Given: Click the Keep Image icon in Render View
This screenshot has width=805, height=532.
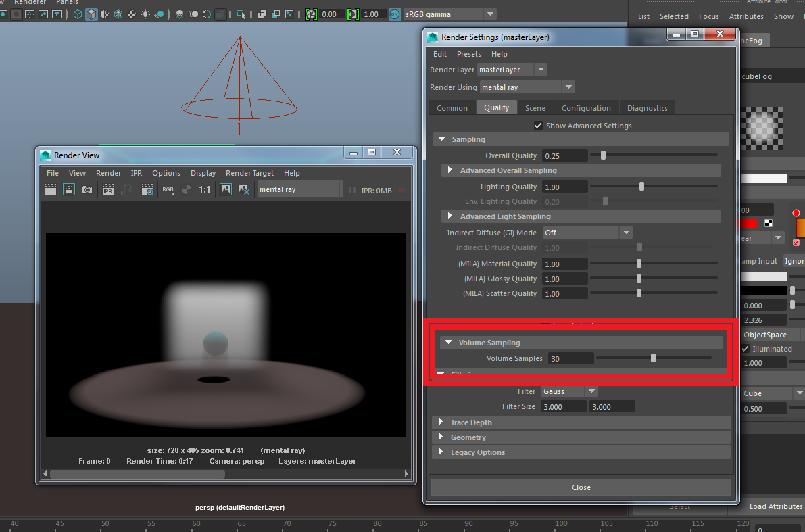Looking at the screenshot, I should point(226,190).
